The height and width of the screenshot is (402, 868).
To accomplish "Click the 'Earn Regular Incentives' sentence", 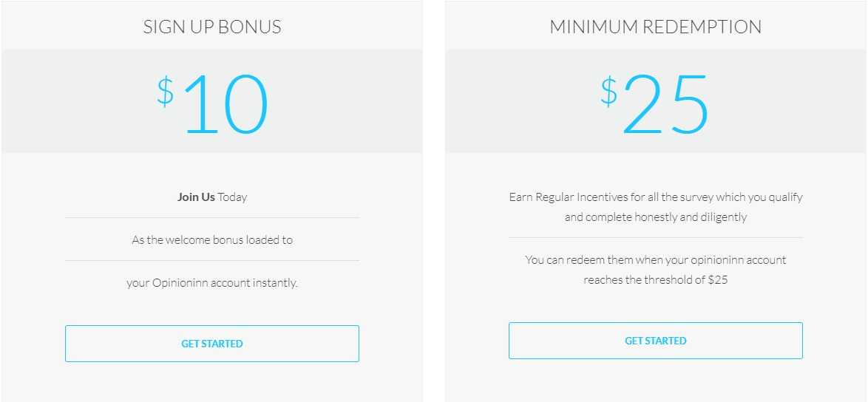I will [655, 197].
